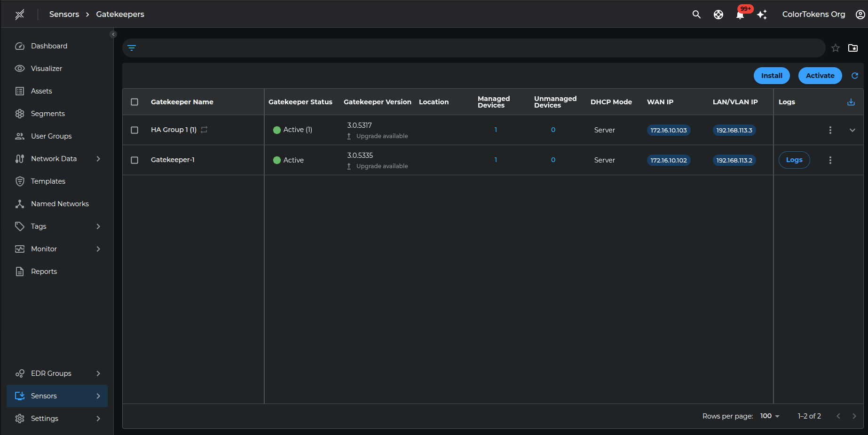
Task: Select the Gatekeeper-1 row checkbox
Action: (134, 160)
